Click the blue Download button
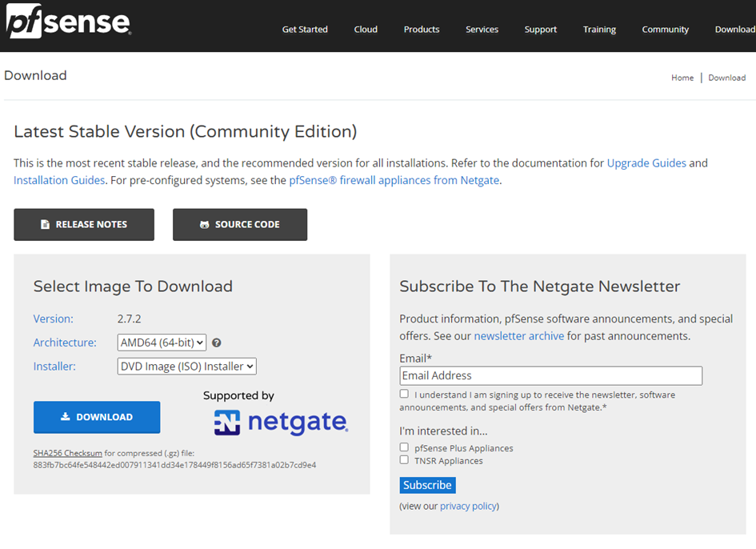756x549 pixels. [x=97, y=417]
